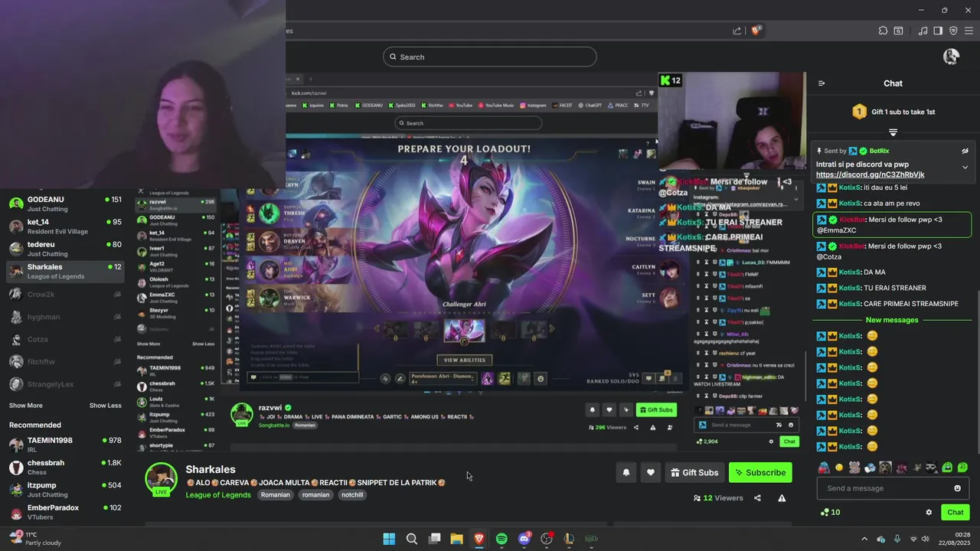Expand the gift leaderboard handle

(893, 132)
